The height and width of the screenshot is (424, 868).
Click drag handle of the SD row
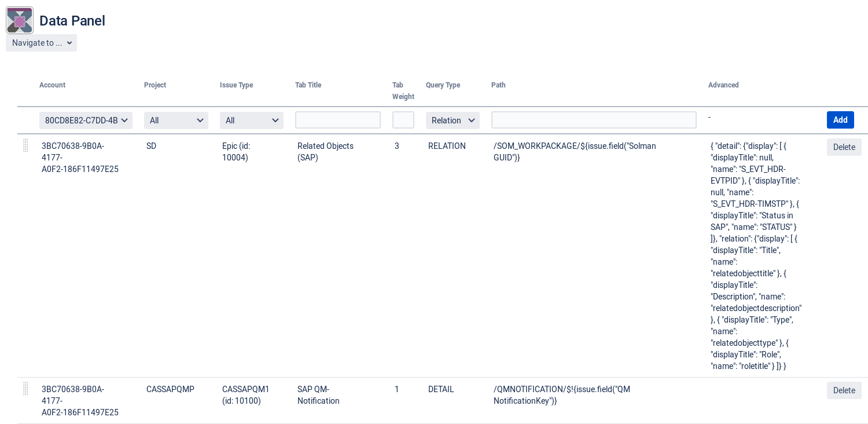(x=25, y=145)
